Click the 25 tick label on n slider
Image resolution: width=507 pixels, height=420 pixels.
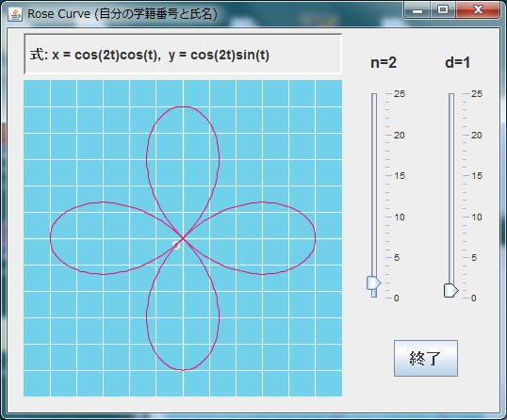point(400,94)
